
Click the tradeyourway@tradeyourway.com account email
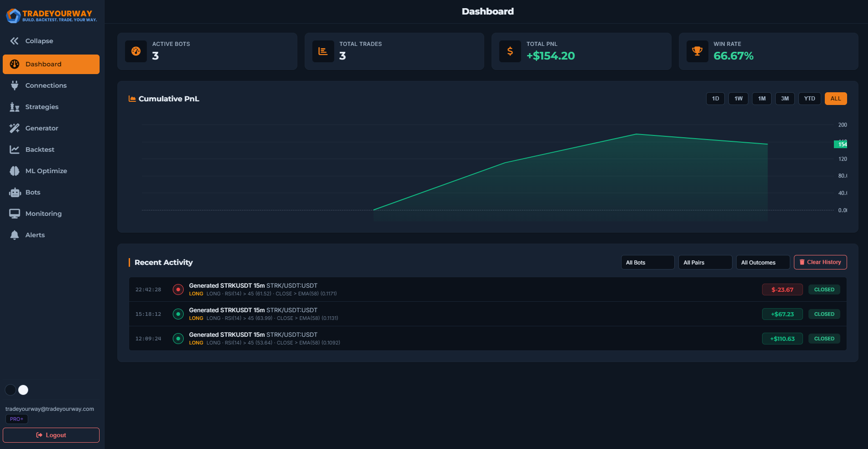(x=50, y=409)
